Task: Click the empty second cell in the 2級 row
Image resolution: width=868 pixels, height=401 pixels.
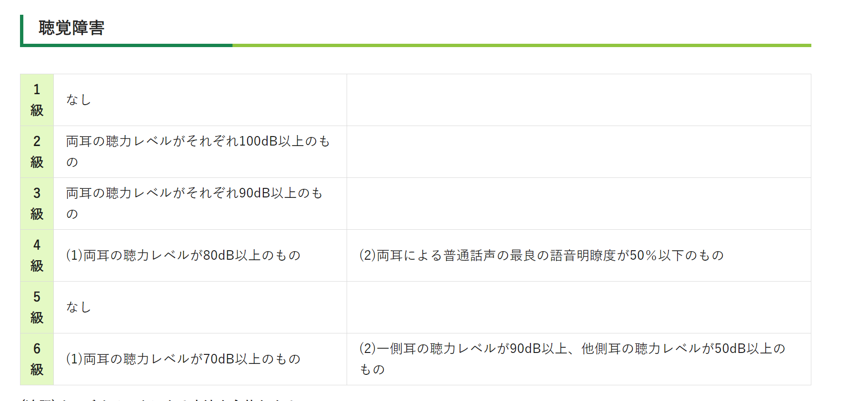Action: 579,152
